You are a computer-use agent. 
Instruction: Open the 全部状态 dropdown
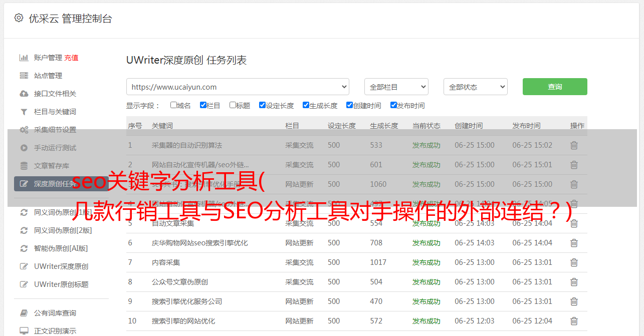(475, 87)
